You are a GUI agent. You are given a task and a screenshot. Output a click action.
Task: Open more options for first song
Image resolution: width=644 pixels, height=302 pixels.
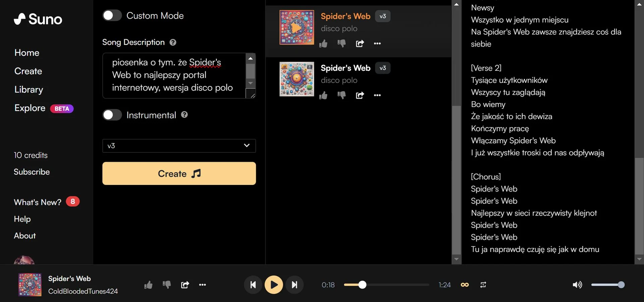pyautogui.click(x=377, y=44)
